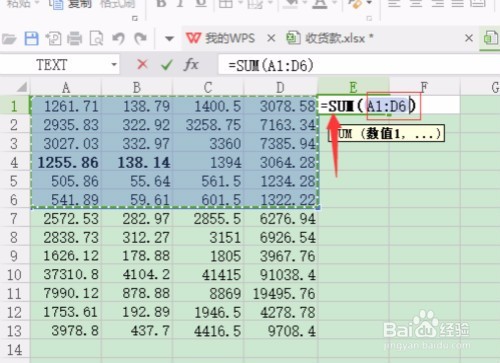Select row 10 header
The height and width of the screenshot is (363, 500).
(x=15, y=275)
